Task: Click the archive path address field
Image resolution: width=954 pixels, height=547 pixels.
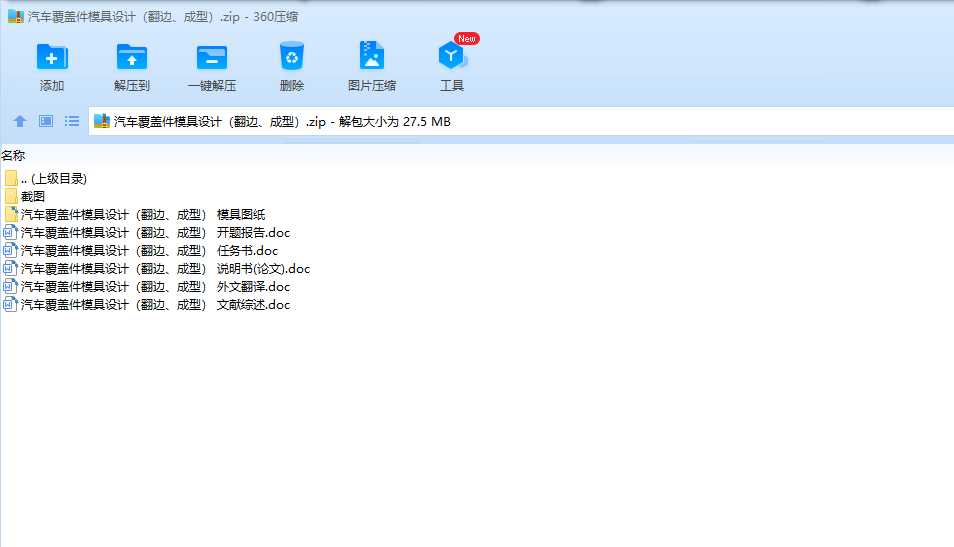Action: (521, 121)
